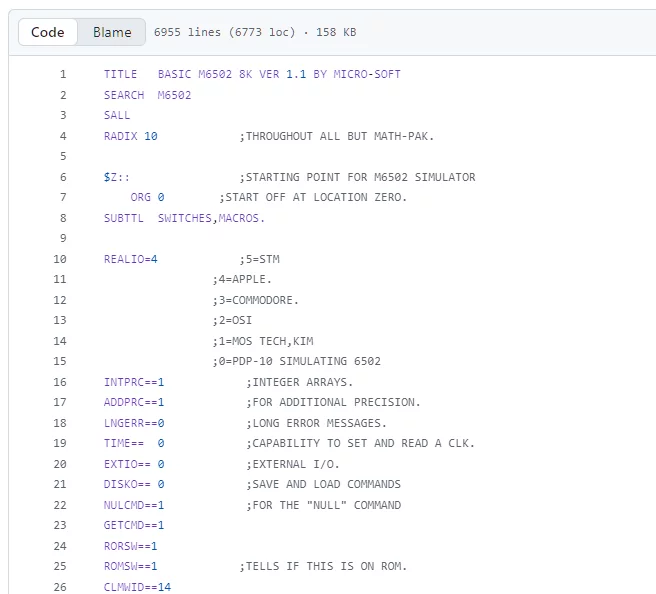Click line number 16
This screenshot has height=594, width=656.
pyautogui.click(x=60, y=382)
